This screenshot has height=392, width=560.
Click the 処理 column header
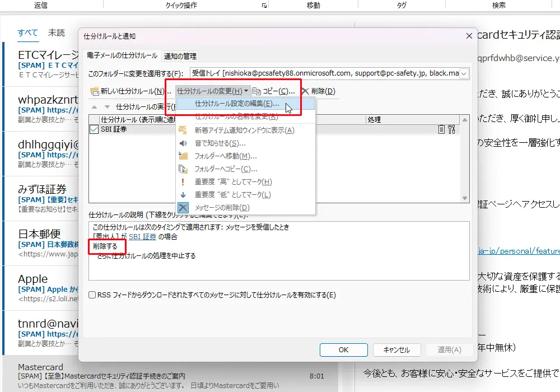pos(413,120)
